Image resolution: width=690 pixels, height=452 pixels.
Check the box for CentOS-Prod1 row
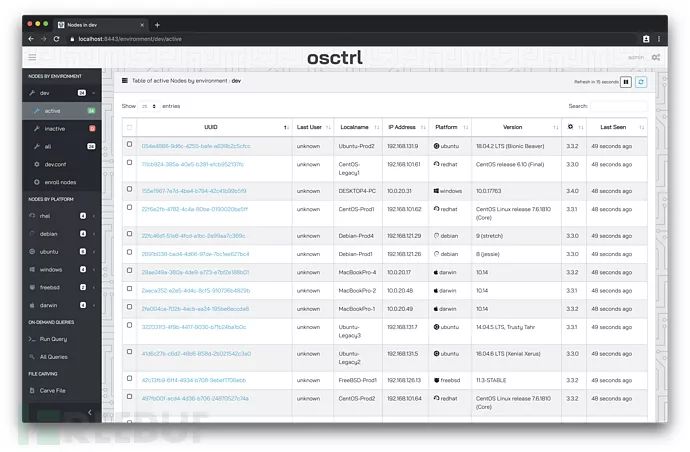[129, 207]
